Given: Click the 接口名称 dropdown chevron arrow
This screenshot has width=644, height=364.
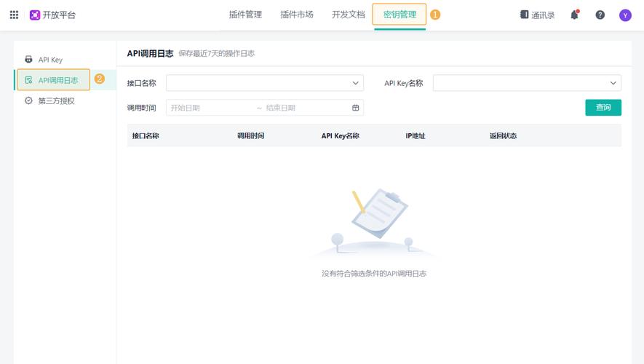Looking at the screenshot, I should click(356, 83).
